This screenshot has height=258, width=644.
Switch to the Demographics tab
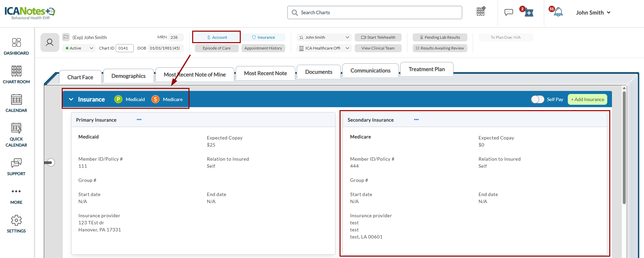click(128, 76)
